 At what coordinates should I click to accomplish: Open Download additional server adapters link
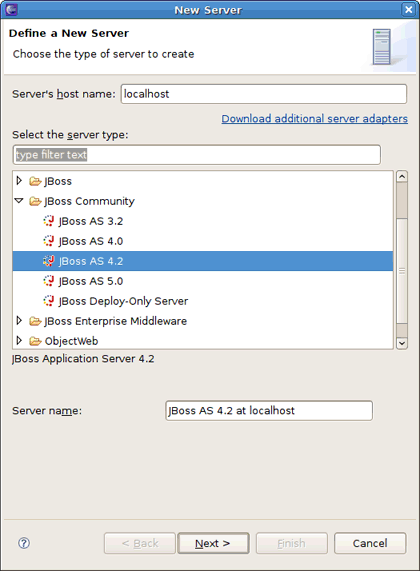315,119
